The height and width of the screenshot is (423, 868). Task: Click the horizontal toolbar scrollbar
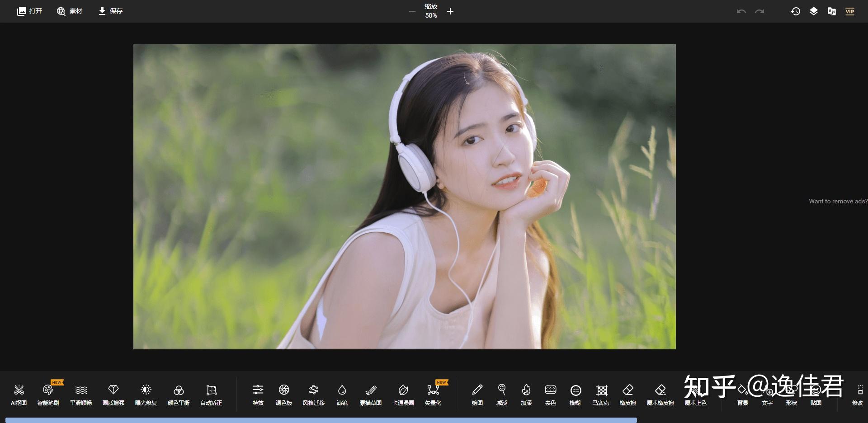coord(321,420)
